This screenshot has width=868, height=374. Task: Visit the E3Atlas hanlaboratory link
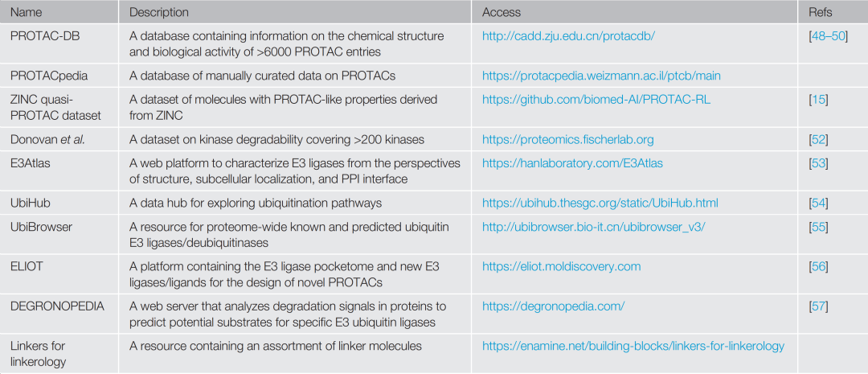tap(572, 163)
